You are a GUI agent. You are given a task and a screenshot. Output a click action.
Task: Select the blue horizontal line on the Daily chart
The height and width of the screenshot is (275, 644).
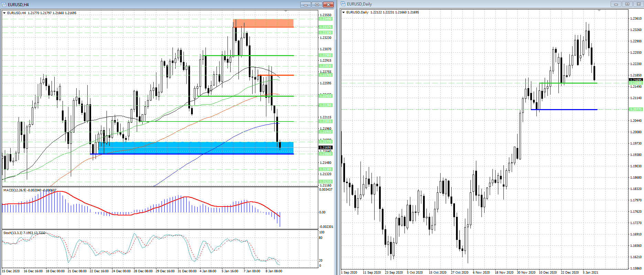point(564,109)
